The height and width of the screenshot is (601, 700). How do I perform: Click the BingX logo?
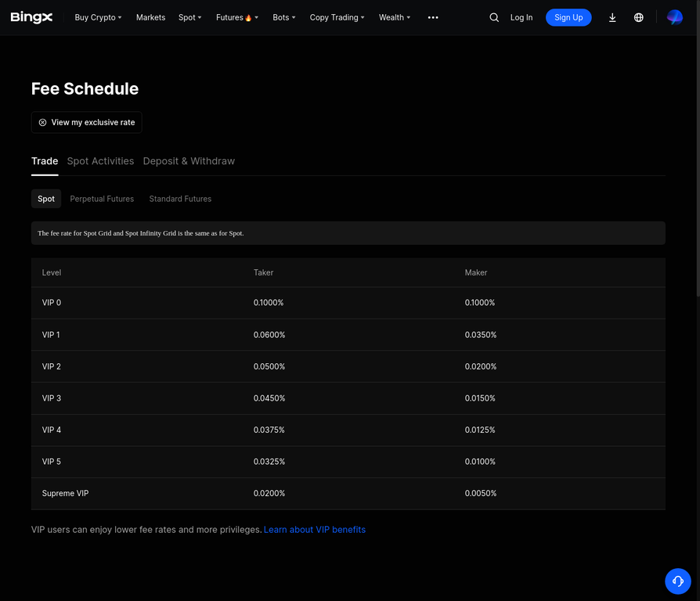[31, 17]
